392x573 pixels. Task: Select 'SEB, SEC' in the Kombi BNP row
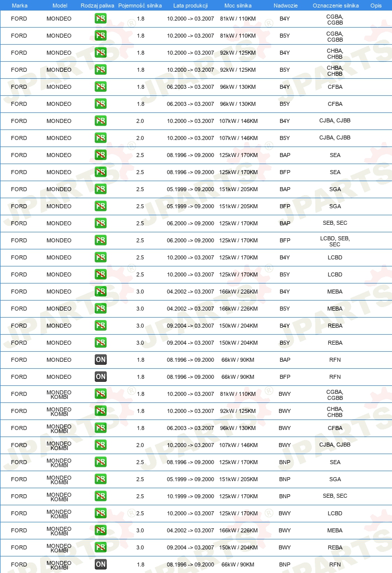coord(335,496)
